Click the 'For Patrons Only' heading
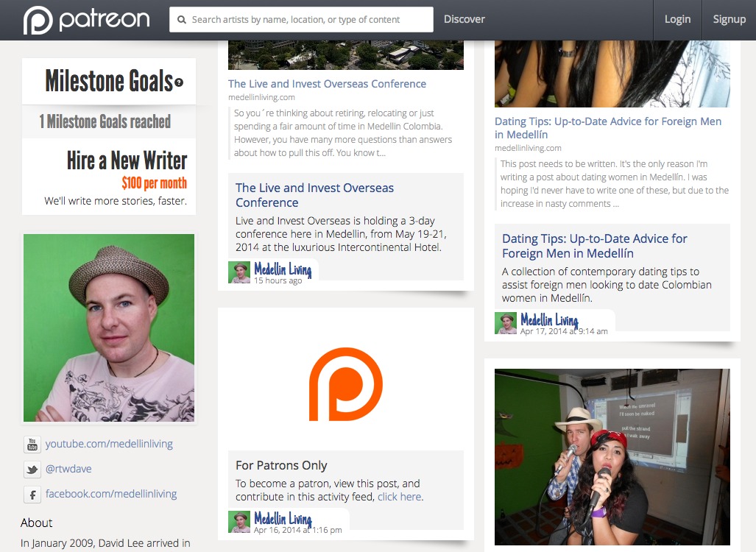This screenshot has width=756, height=552. pyautogui.click(x=281, y=465)
